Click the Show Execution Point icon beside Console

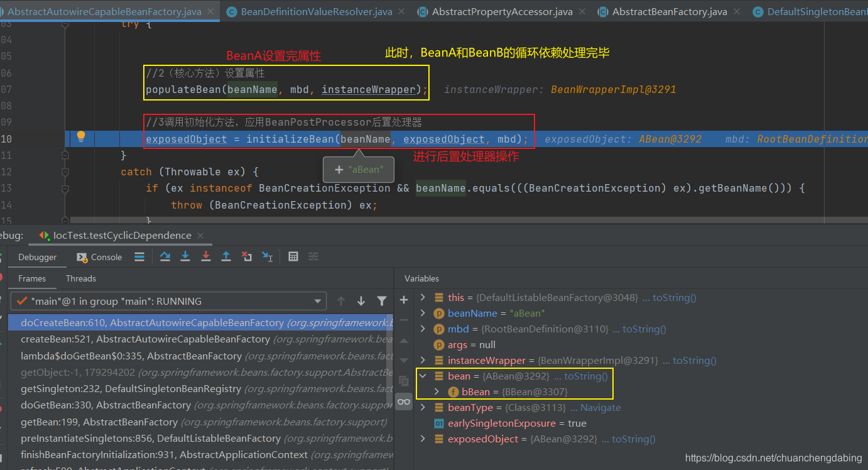pos(139,256)
